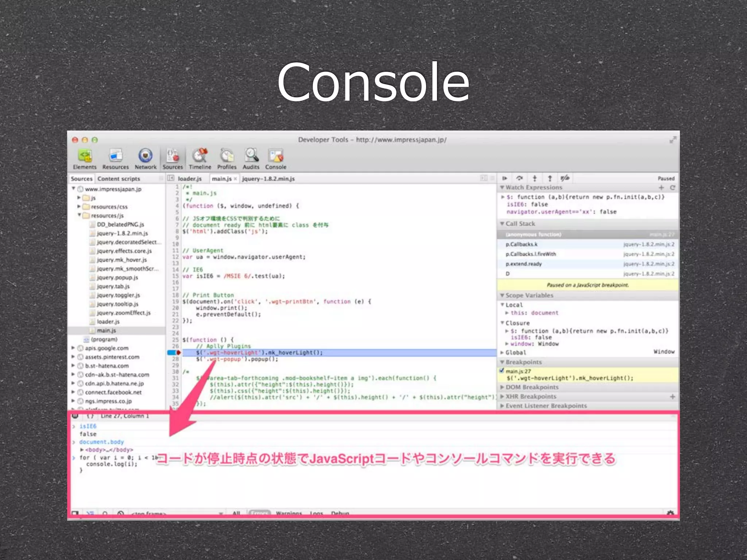Expand Global scope variables
This screenshot has width=747, height=560.
[502, 353]
